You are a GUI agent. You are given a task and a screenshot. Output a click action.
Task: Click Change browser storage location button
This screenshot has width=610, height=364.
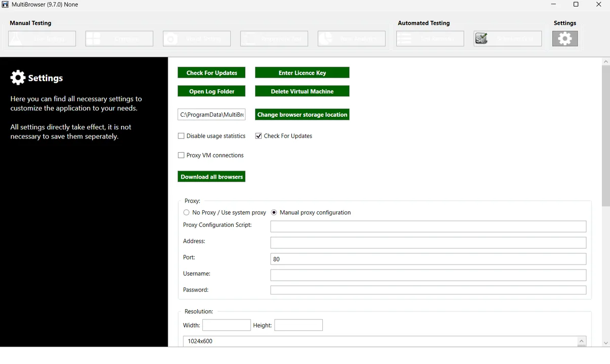(302, 115)
